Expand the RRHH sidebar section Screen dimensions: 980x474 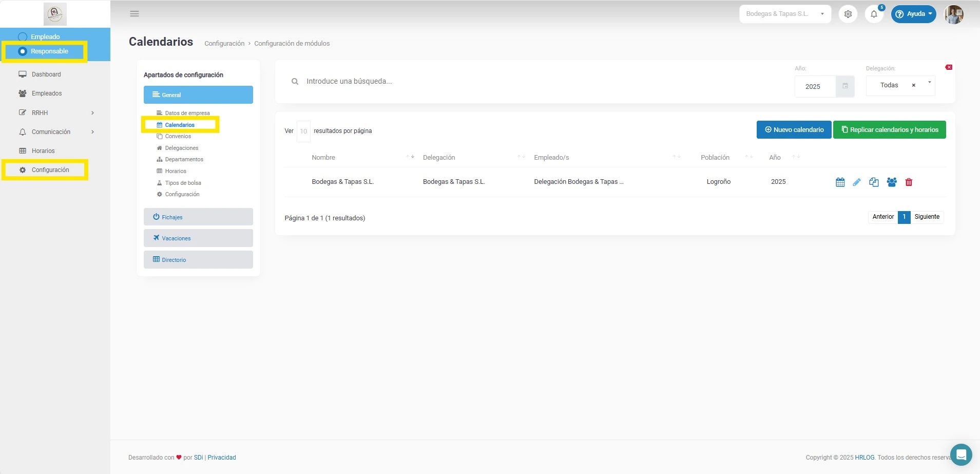click(x=56, y=112)
